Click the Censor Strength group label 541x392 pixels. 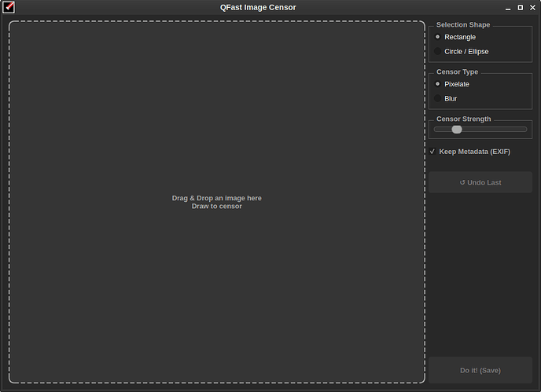click(463, 119)
